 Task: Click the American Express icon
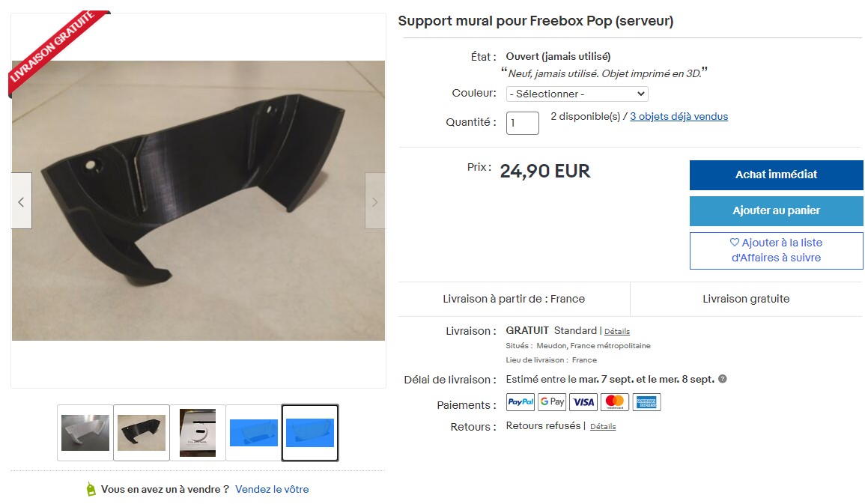[x=646, y=402]
